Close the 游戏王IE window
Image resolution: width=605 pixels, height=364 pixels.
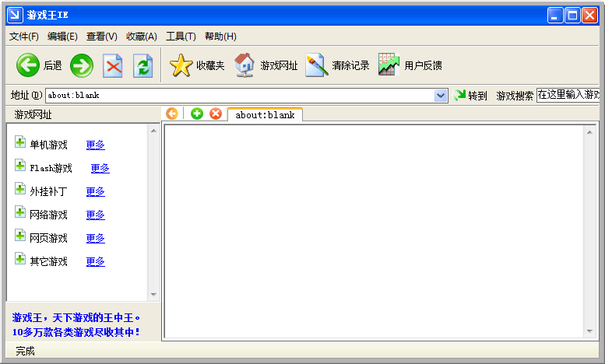[x=590, y=16]
